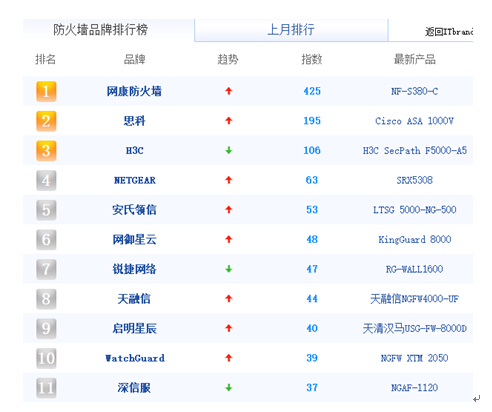The height and width of the screenshot is (412, 492).
Task: Click the gray rank 9 badge
Action: click(x=46, y=328)
